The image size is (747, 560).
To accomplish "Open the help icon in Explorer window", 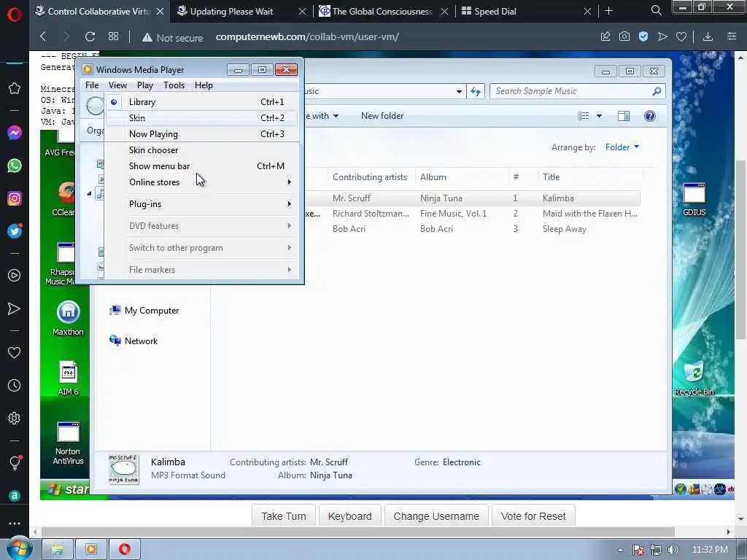I will click(x=650, y=116).
